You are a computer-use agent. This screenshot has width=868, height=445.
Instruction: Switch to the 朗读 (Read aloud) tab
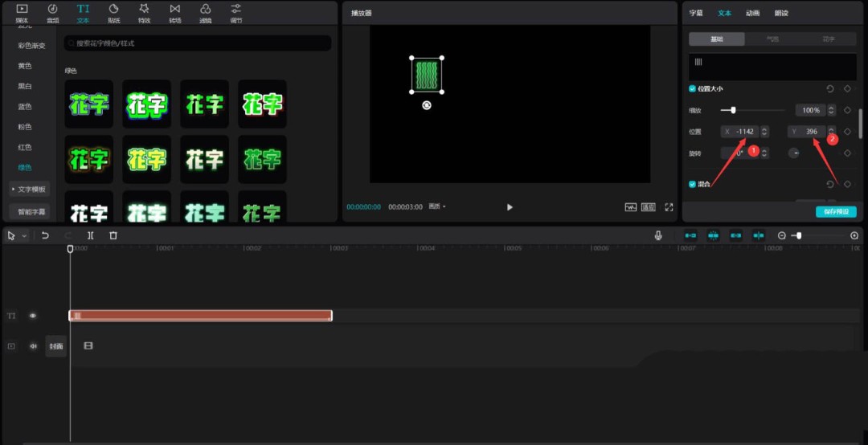click(x=781, y=13)
